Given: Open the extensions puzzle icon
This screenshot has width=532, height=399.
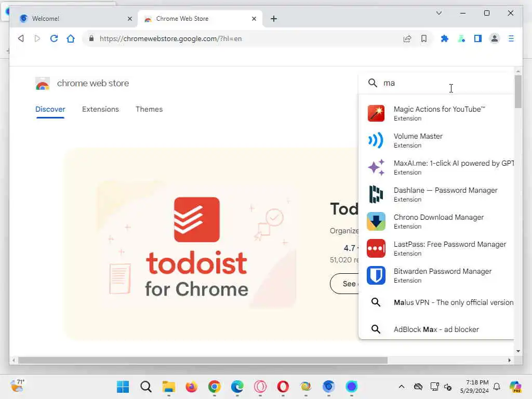Looking at the screenshot, I should point(445,38).
